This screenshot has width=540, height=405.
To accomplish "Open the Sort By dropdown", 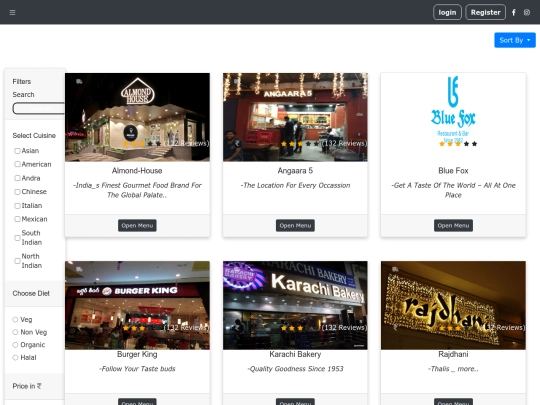I will (515, 40).
